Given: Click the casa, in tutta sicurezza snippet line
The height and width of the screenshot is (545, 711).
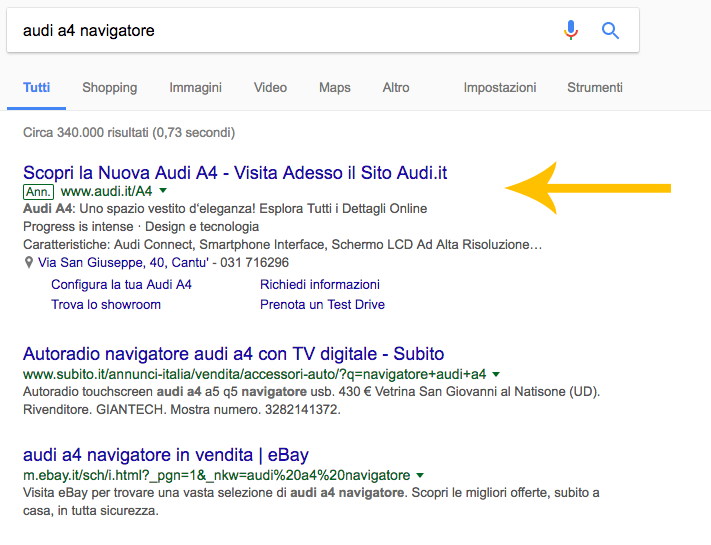Looking at the screenshot, I should pyautogui.click(x=91, y=511).
